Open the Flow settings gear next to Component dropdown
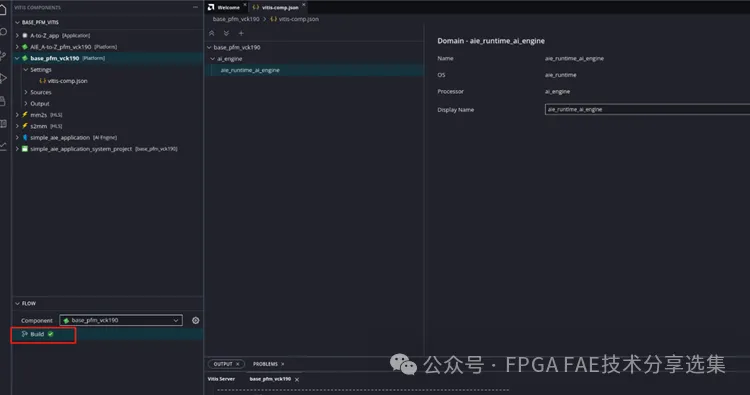Viewport: 750px width, 395px height. pyautogui.click(x=196, y=320)
